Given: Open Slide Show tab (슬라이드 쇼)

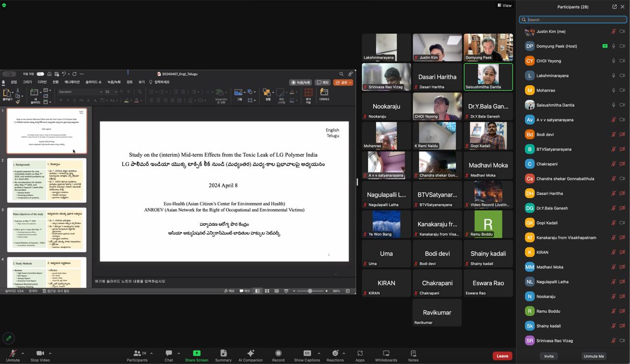Looking at the screenshot, I should point(94,82).
